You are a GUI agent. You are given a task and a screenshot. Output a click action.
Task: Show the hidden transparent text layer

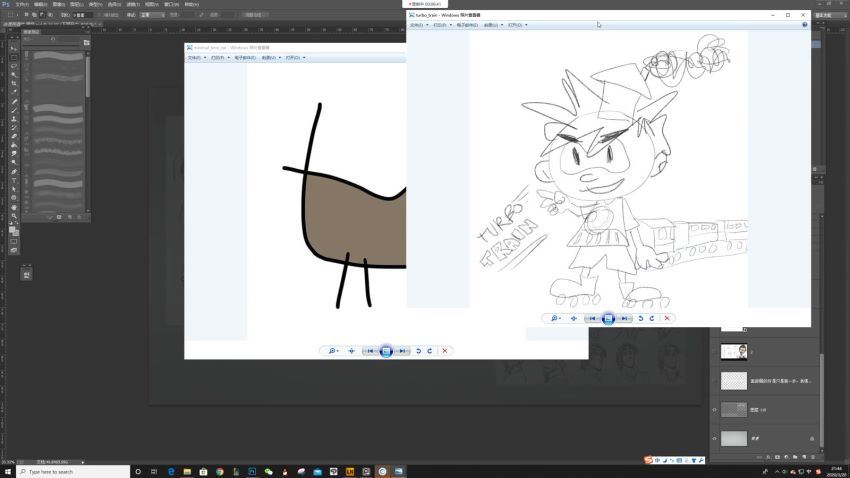714,381
